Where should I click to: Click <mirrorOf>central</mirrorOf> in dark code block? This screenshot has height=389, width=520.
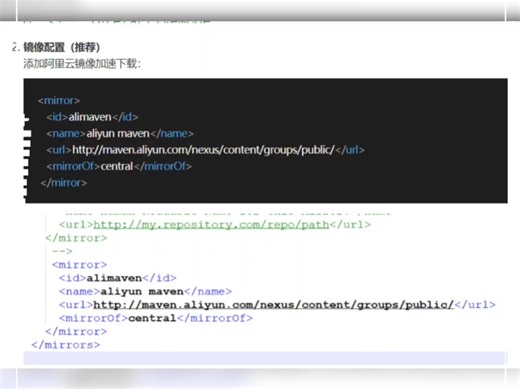tap(119, 166)
